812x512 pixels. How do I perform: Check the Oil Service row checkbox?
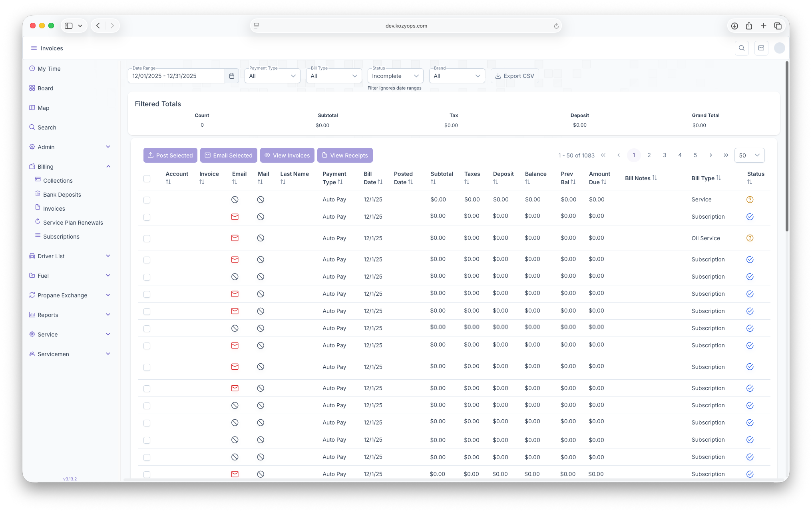(x=147, y=238)
